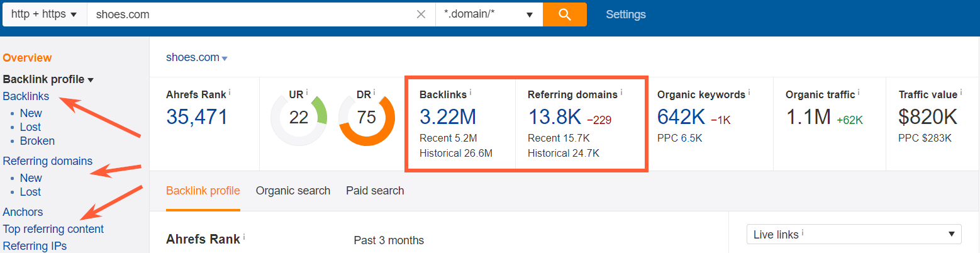Open Lost under Backlinks in sidebar

coord(30,127)
